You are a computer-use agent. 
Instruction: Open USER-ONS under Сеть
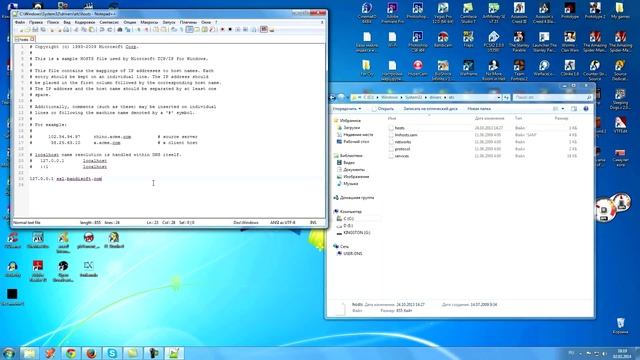[x=352, y=253]
